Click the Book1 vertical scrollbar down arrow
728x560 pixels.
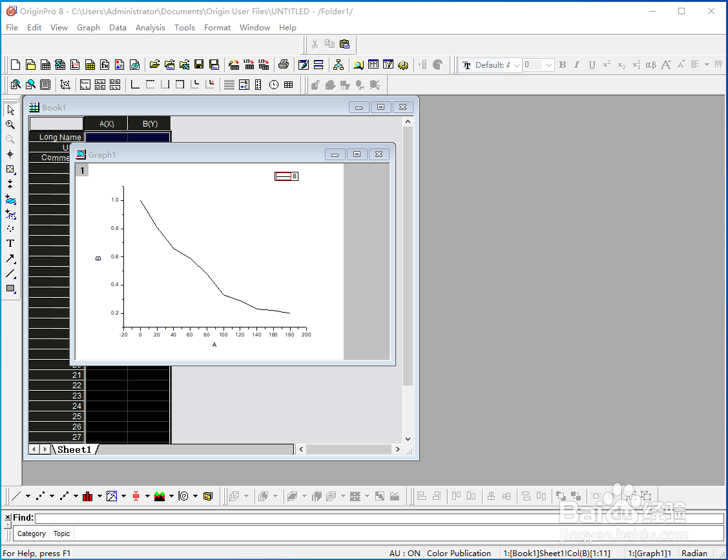[x=408, y=439]
